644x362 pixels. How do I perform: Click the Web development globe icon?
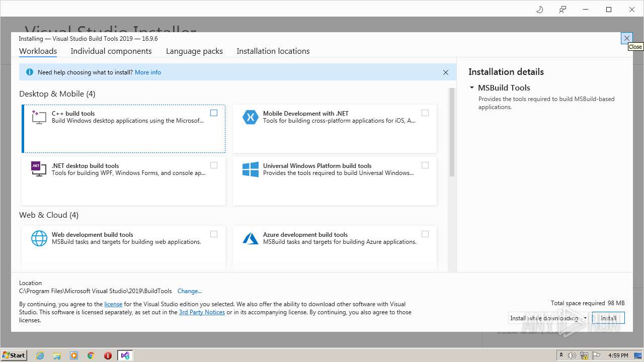[39, 238]
